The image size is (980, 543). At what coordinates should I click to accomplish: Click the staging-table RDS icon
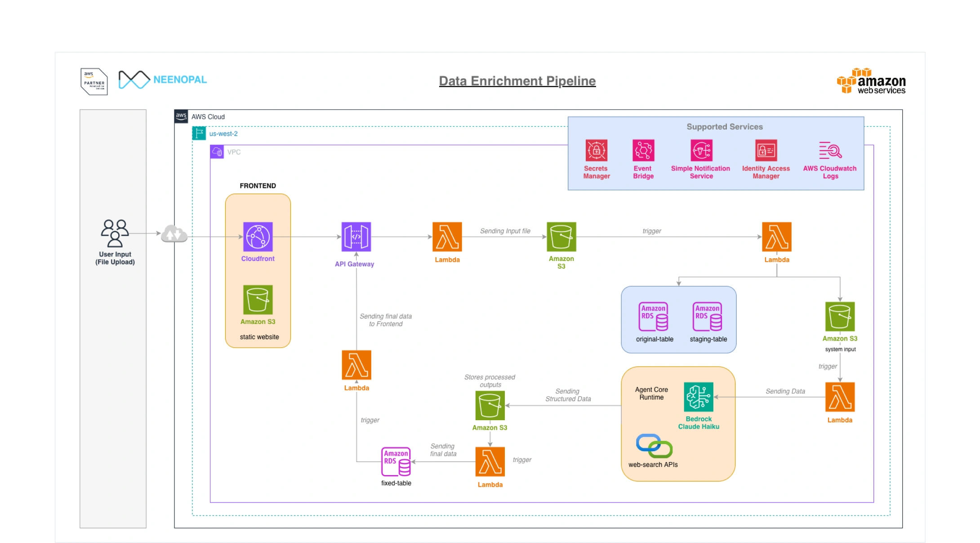click(707, 316)
